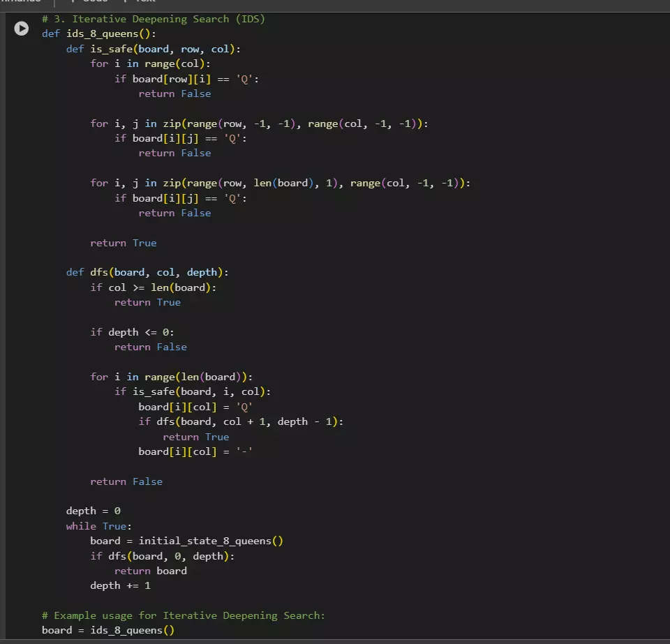This screenshot has width=670, height=644.
Task: Click the "if board[row][i] == 'Q':" line
Action: [186, 79]
